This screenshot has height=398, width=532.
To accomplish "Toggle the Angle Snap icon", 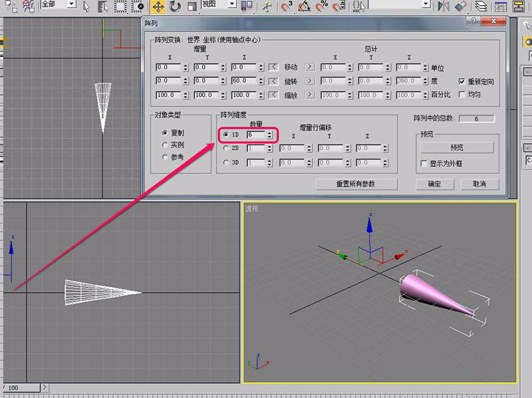I will pos(304,7).
